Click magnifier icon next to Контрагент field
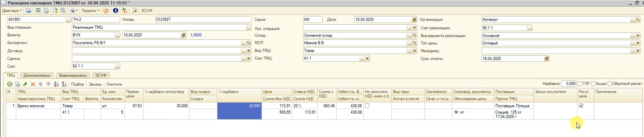This screenshot has width=644, height=137. click(x=249, y=43)
